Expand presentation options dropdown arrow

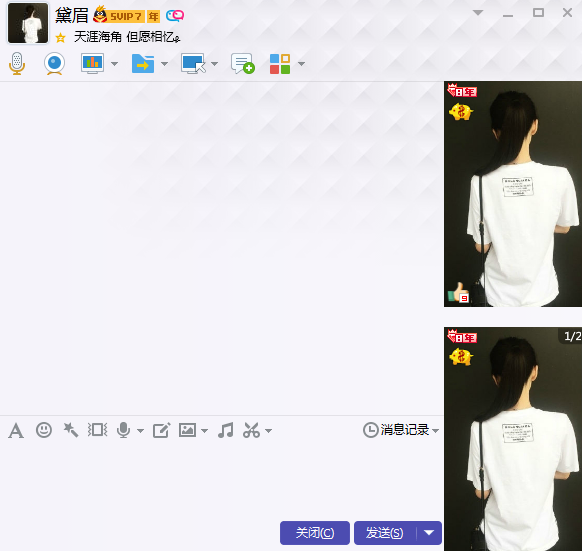click(x=114, y=64)
